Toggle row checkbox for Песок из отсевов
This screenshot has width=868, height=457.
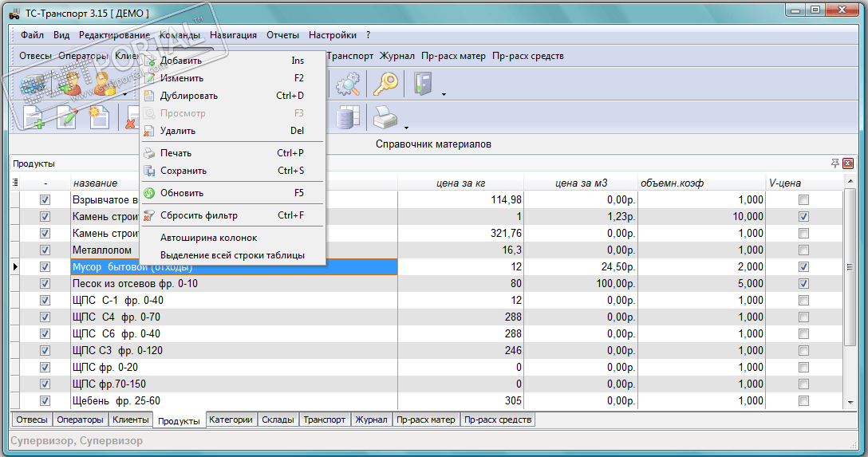[45, 283]
